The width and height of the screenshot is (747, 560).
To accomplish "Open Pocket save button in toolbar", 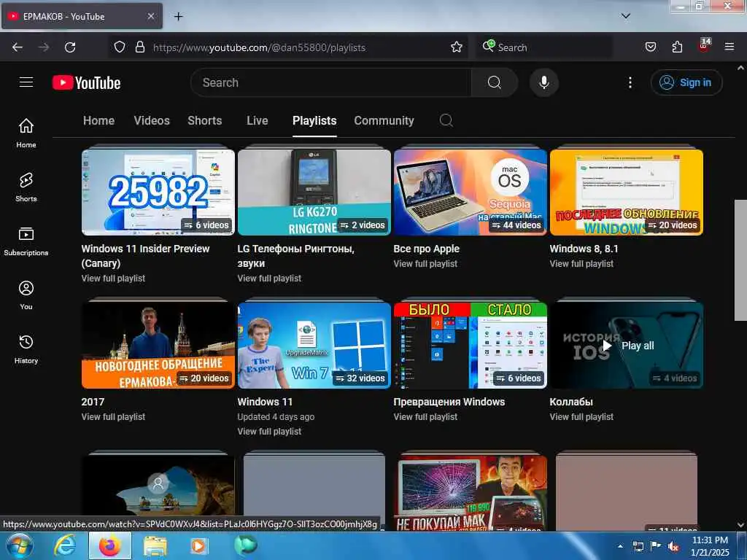I will click(x=650, y=47).
